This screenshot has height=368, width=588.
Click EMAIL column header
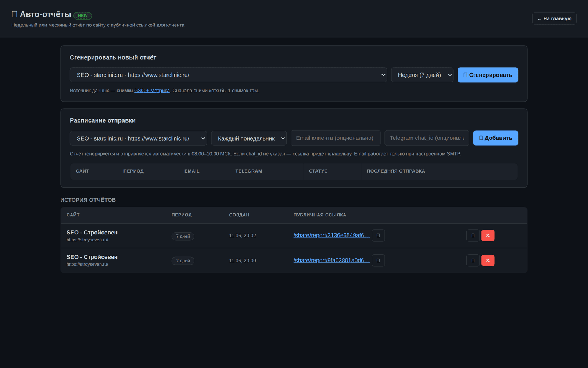point(192,171)
